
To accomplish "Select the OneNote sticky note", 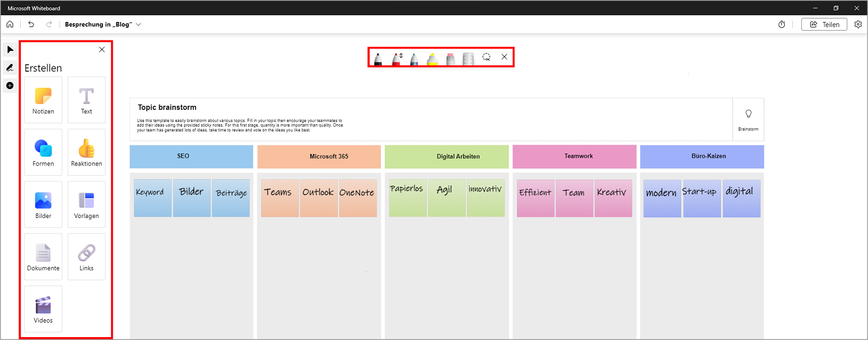I will 358,198.
